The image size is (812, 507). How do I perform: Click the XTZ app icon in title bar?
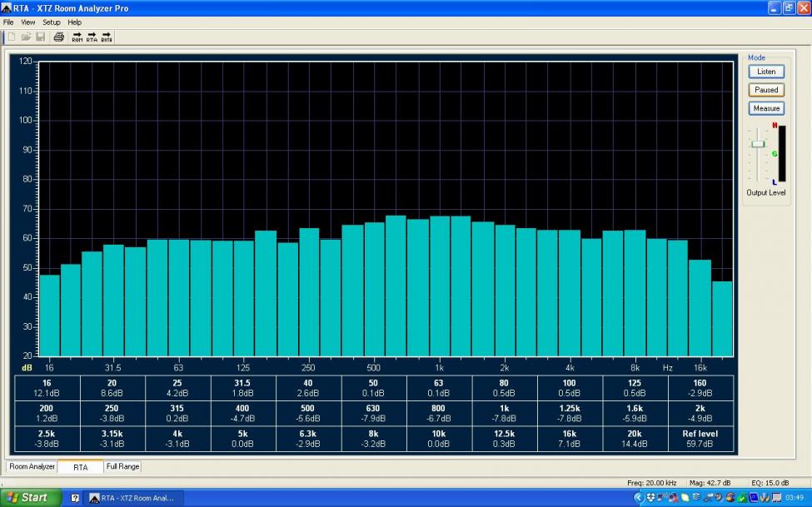(x=6, y=8)
